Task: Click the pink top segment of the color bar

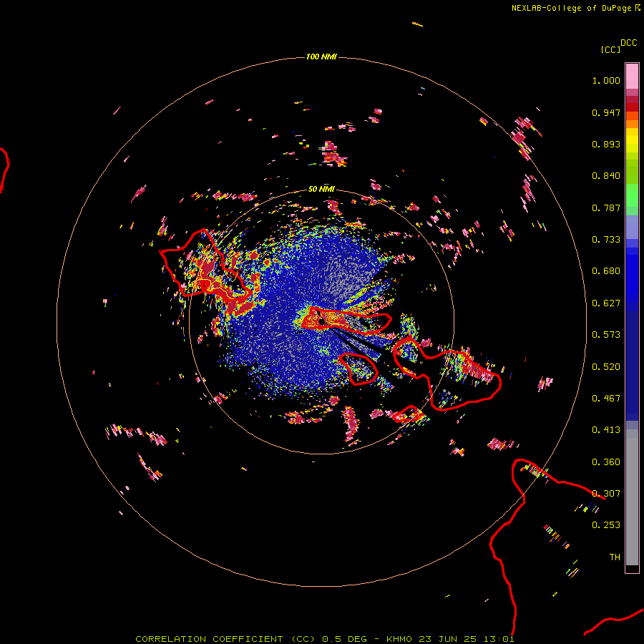Action: (632, 76)
